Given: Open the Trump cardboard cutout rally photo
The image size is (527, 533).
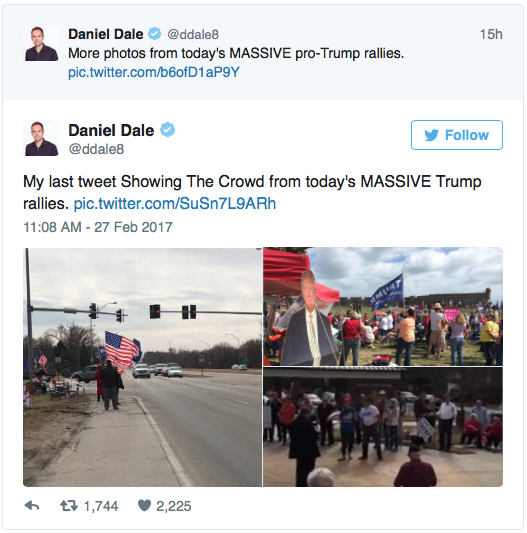Looking at the screenshot, I should pos(383,307).
